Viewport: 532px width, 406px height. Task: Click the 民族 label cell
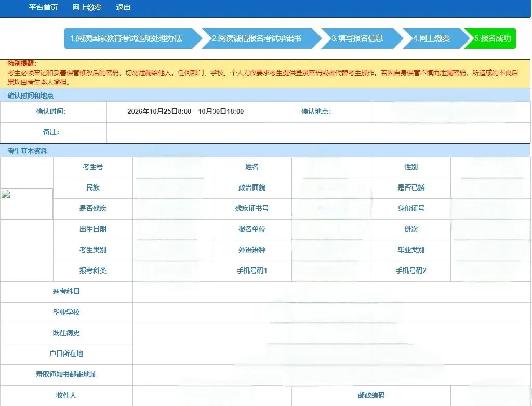(93, 187)
